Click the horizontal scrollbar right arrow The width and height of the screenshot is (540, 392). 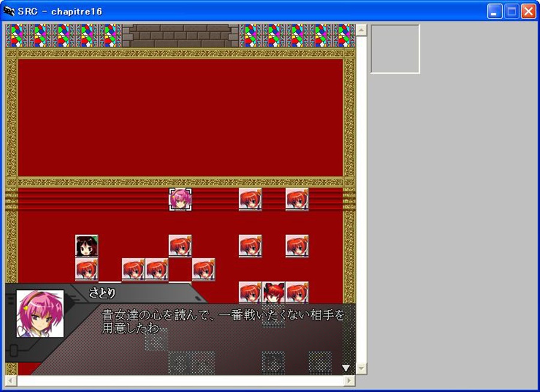pyautogui.click(x=350, y=381)
